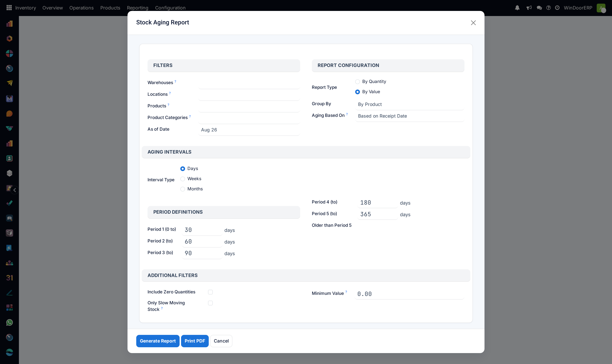Select By Quantity report type

pos(357,81)
